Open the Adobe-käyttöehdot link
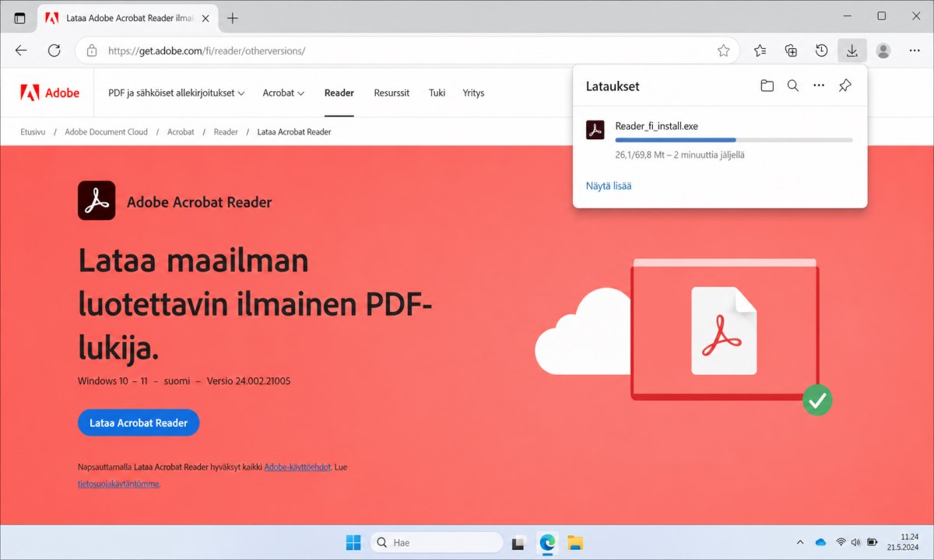 pyautogui.click(x=297, y=467)
